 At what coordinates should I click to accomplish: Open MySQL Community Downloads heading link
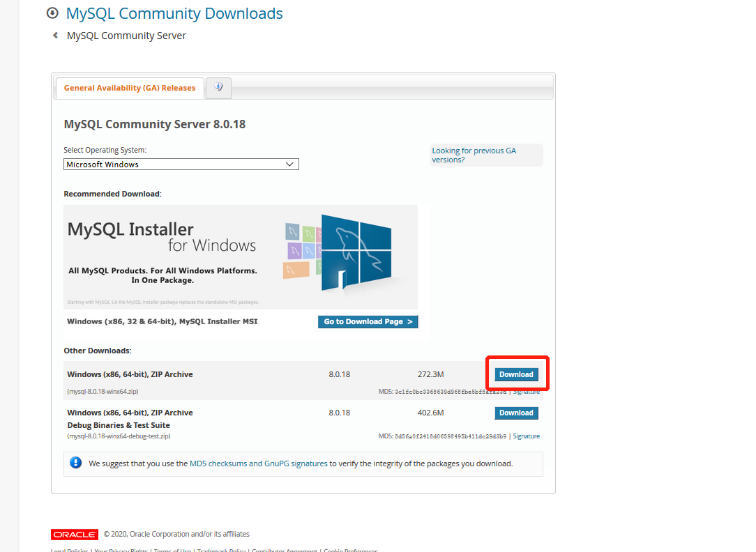(x=174, y=13)
